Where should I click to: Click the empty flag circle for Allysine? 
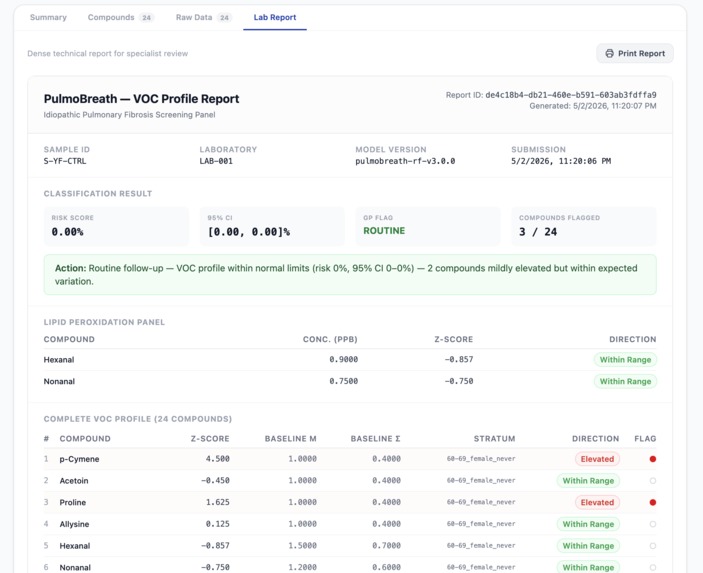[x=653, y=524]
